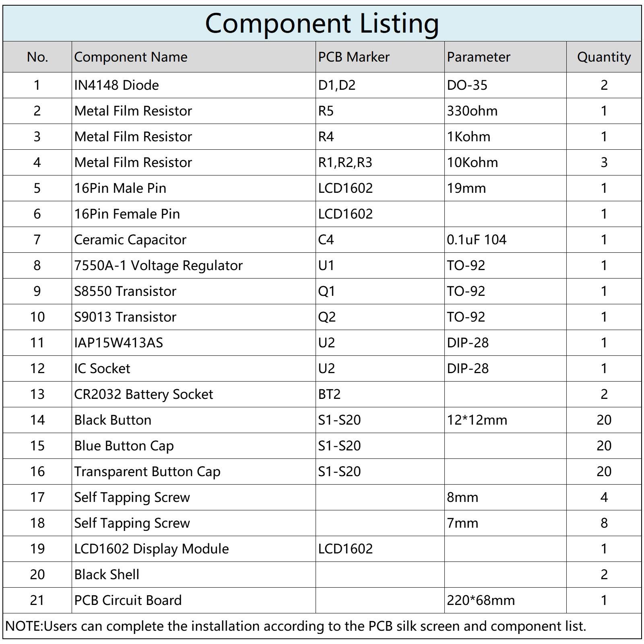The image size is (644, 644).
Task: Select the Quantity column header
Action: (x=604, y=57)
